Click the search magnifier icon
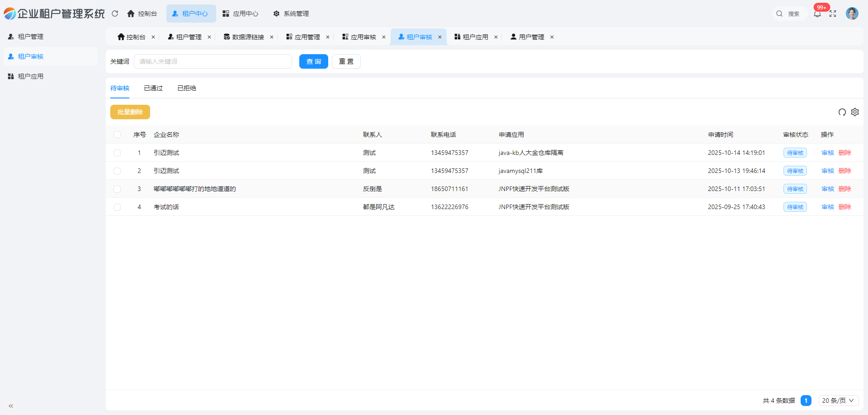This screenshot has width=868, height=415. coord(779,14)
